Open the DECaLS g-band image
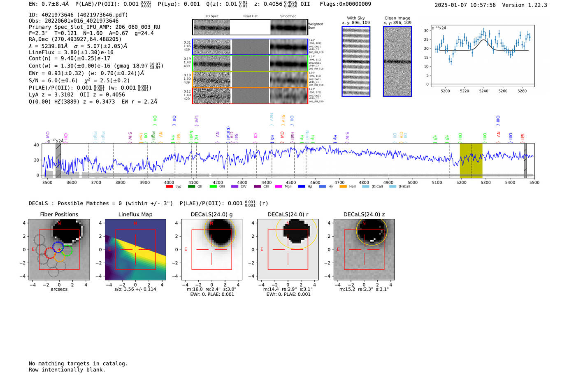This screenshot has width=576, height=392. point(212,250)
